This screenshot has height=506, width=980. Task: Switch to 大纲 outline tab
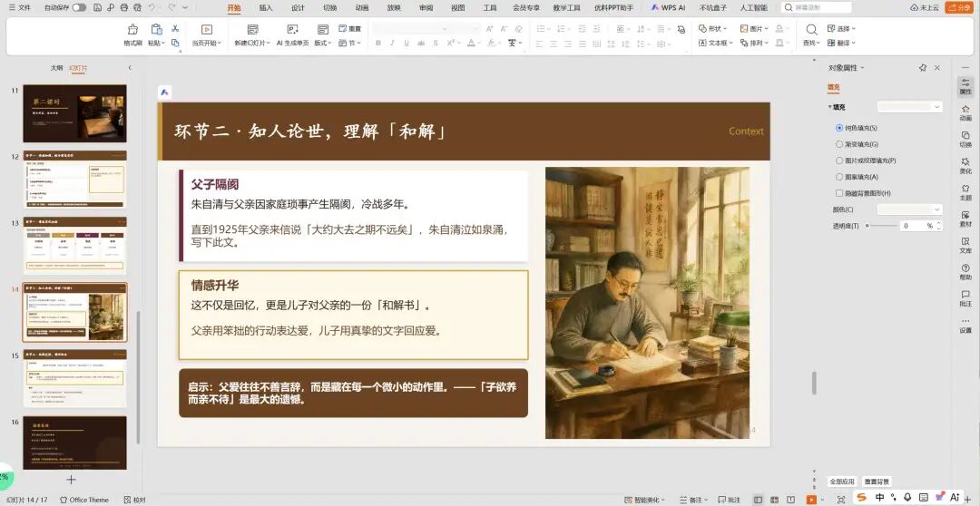coord(56,67)
